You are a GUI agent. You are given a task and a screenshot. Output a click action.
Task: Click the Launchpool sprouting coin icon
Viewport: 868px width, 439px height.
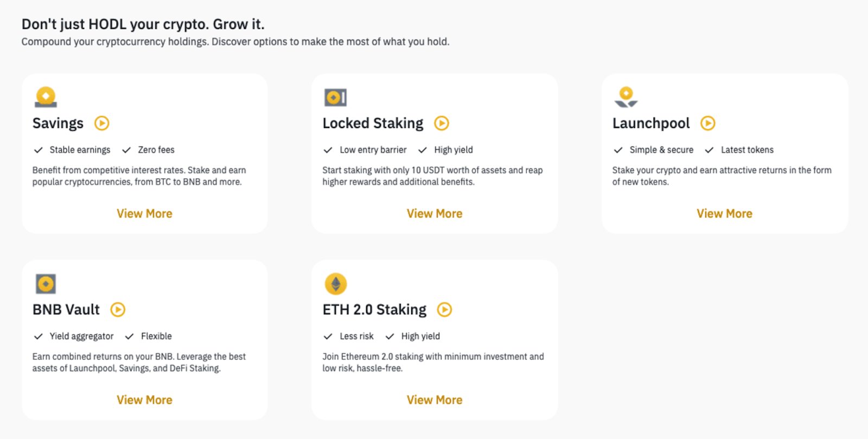pyautogui.click(x=625, y=97)
